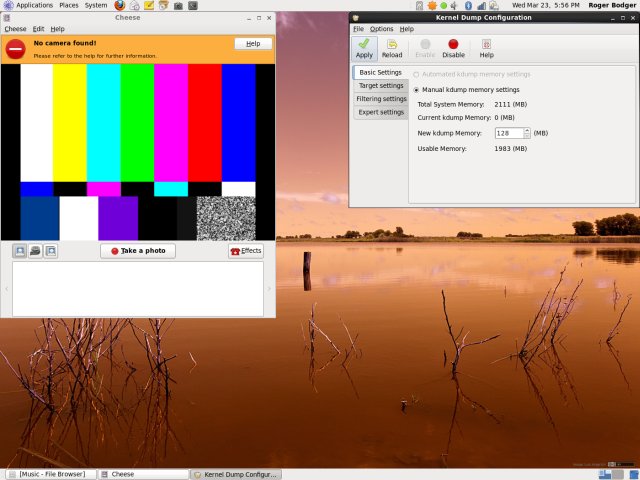Open the GNOME foot Applications icon
The width and height of the screenshot is (640, 480).
[x=8, y=5]
